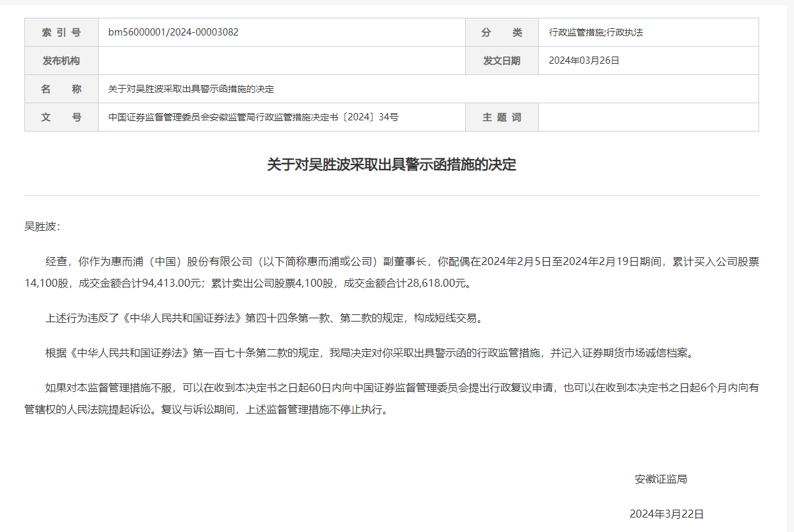Select index number bm56000001/2024-00003082
The height and width of the screenshot is (532, 794).
point(173,32)
